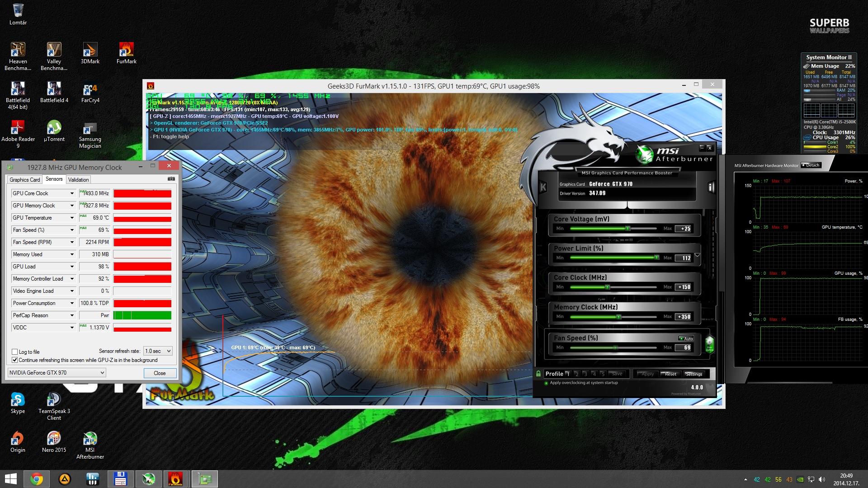Click the floppy disk taskbar icon
Viewport: 868px width, 488px height.
(120, 479)
